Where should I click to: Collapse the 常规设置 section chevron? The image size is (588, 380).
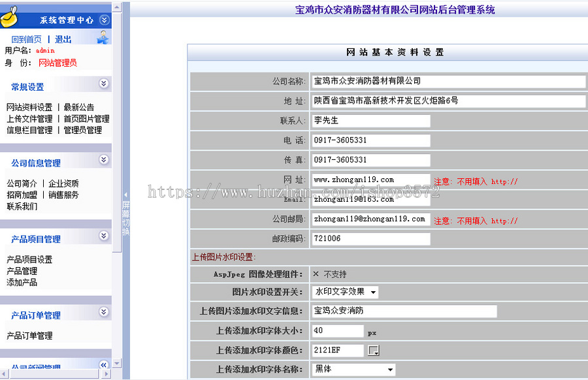tap(104, 84)
